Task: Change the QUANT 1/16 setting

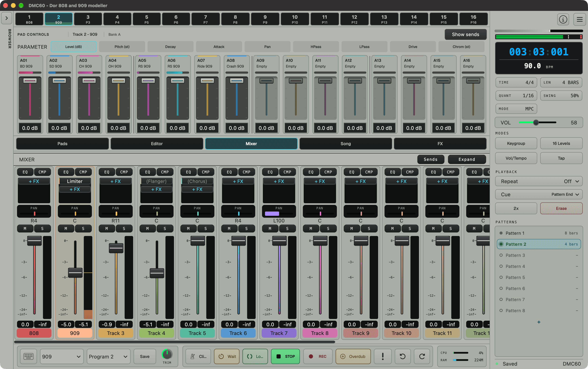Action: point(516,96)
